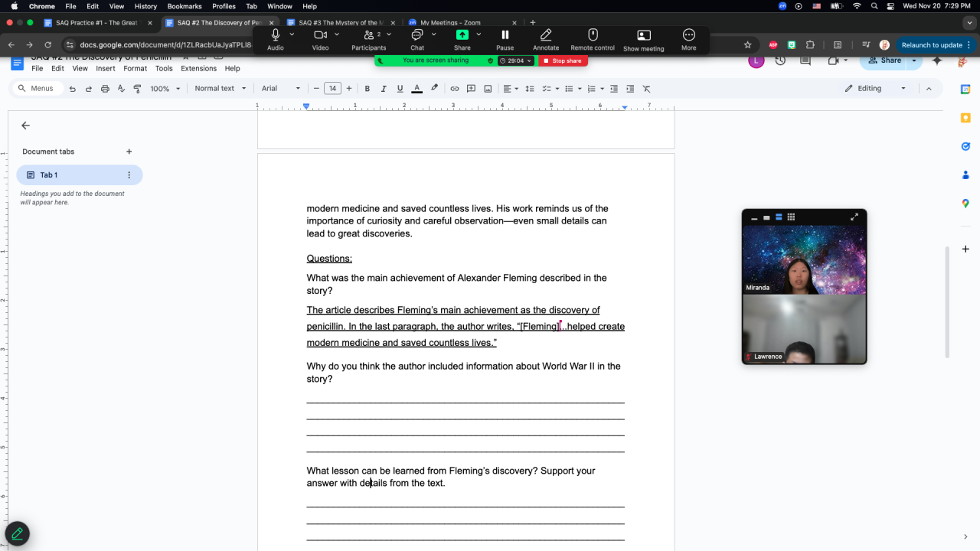Open the text color picker
Image resolution: width=980 pixels, height=551 pixels.
[x=416, y=89]
